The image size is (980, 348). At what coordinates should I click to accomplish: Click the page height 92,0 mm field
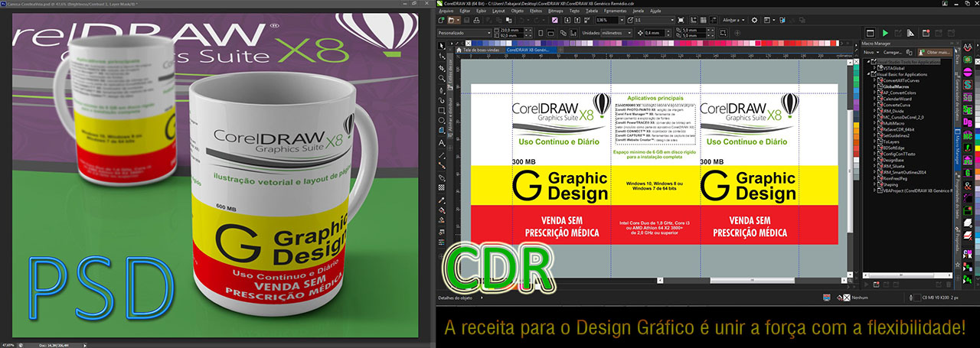pyautogui.click(x=511, y=36)
